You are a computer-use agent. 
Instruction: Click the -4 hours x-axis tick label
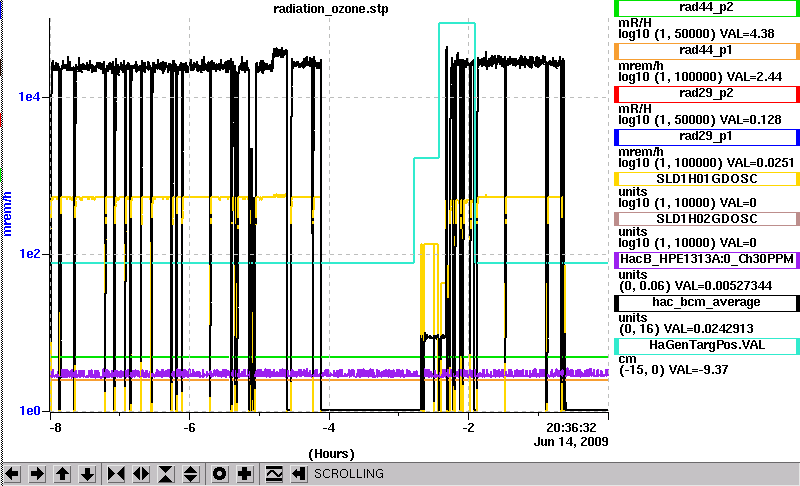pyautogui.click(x=329, y=427)
